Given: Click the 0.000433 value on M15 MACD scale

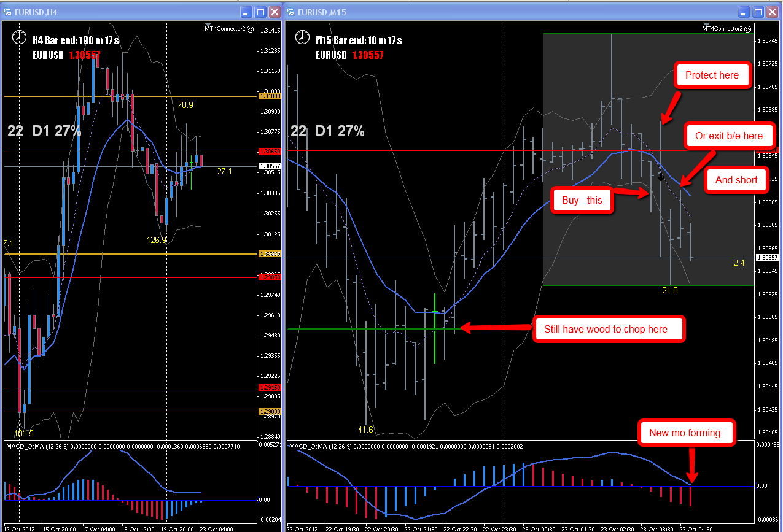Looking at the screenshot, I should coord(767,444).
